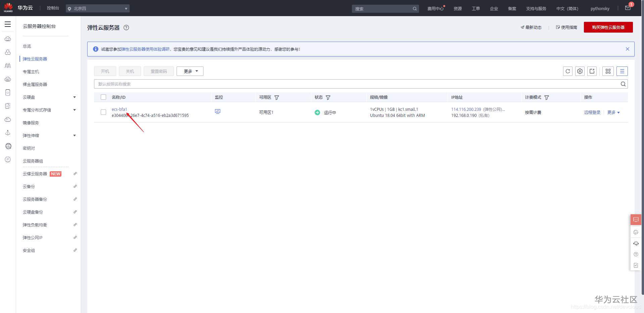Open 更多 dropdown in ecs-bfa1 row
The width and height of the screenshot is (644, 313).
pos(613,113)
